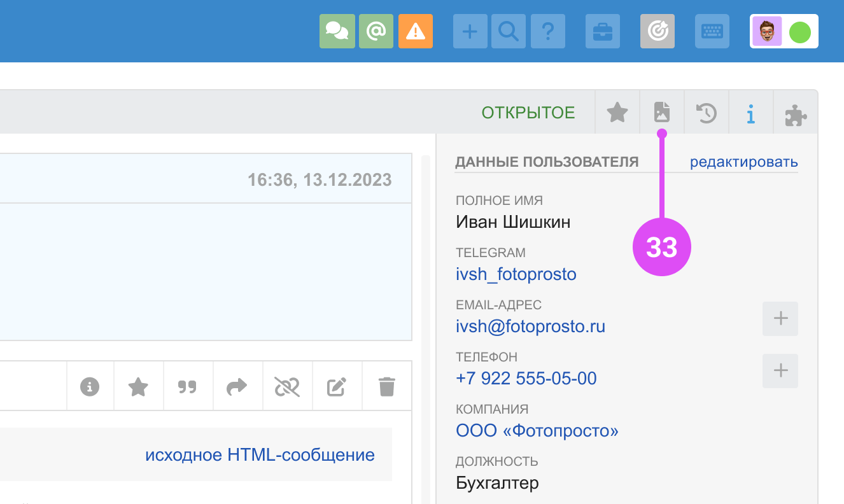This screenshot has width=844, height=504.
Task: Click the trash delete message icon
Action: click(x=387, y=386)
